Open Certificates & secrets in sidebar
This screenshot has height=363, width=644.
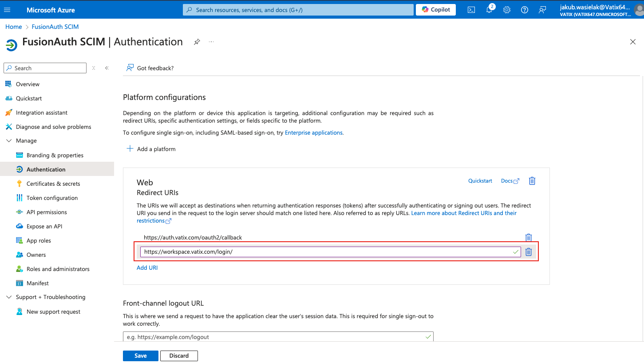pos(53,183)
